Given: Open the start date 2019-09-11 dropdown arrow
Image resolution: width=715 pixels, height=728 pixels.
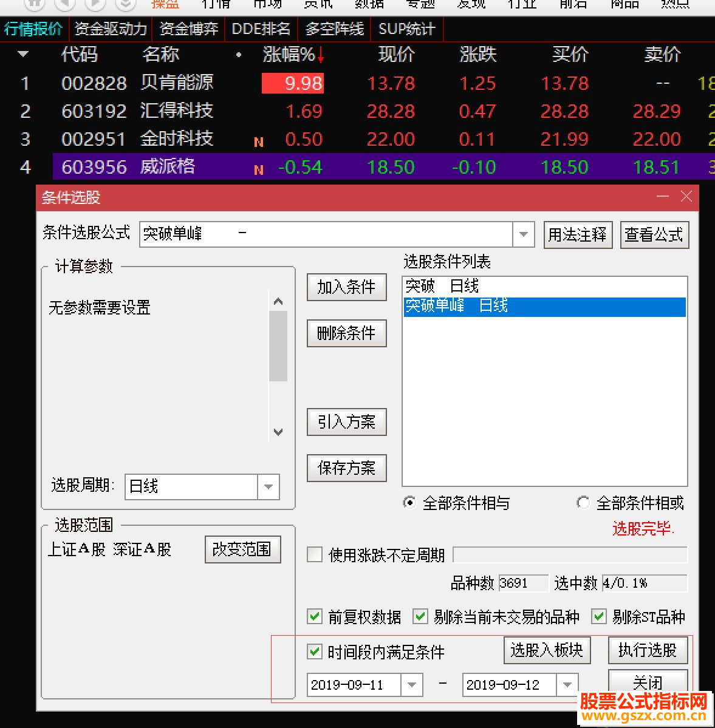Looking at the screenshot, I should (x=412, y=684).
